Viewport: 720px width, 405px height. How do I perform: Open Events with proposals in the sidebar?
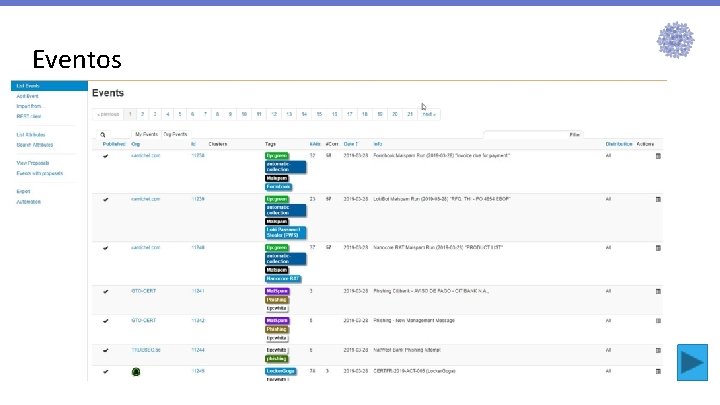tap(39, 174)
